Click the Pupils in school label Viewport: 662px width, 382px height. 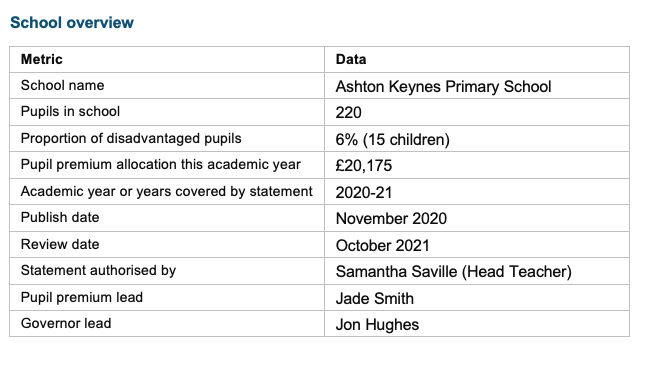coord(71,111)
